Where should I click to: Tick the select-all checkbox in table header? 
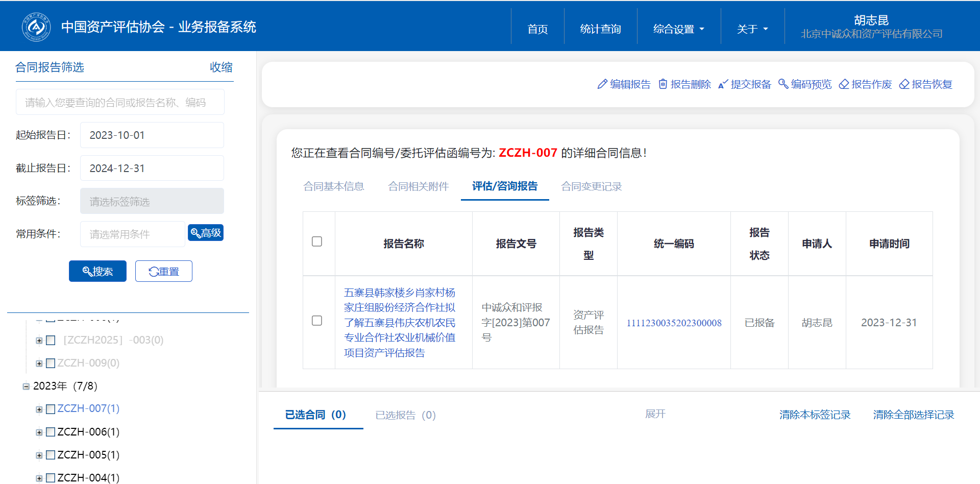[317, 241]
